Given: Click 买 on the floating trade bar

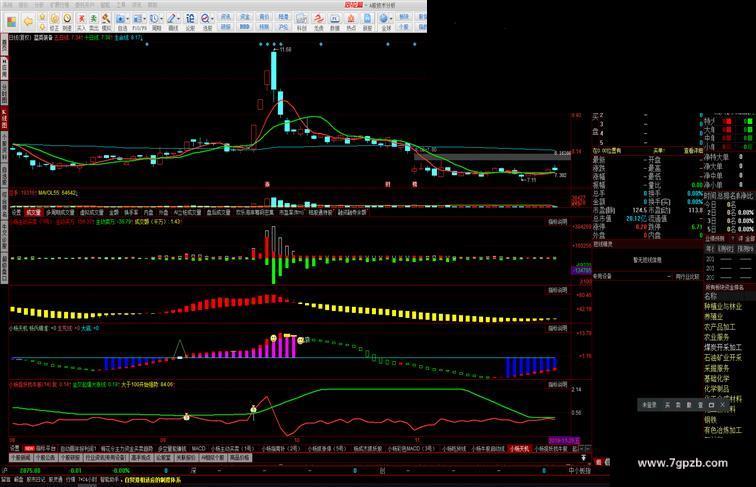Looking at the screenshot, I should [x=667, y=405].
